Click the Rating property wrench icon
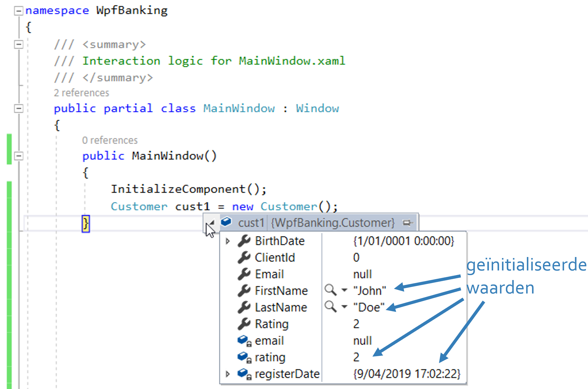588x389 pixels. pos(244,324)
